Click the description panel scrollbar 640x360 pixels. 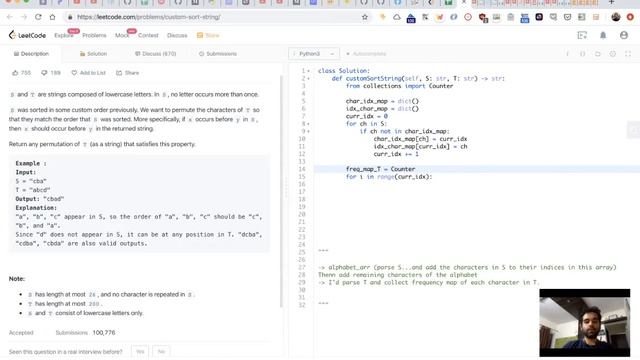(x=281, y=191)
